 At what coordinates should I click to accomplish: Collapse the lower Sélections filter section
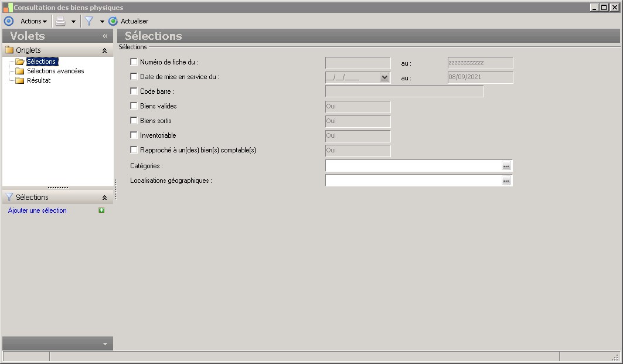coord(104,198)
